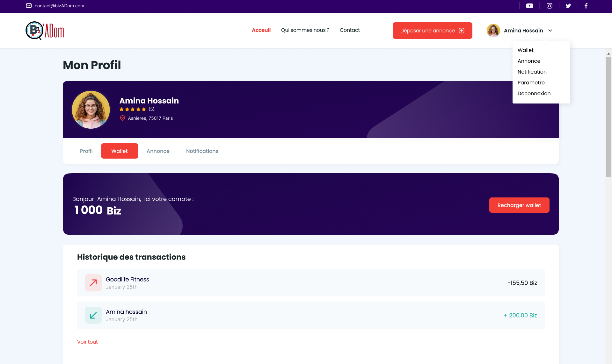Open the YouTube social icon

click(529, 6)
